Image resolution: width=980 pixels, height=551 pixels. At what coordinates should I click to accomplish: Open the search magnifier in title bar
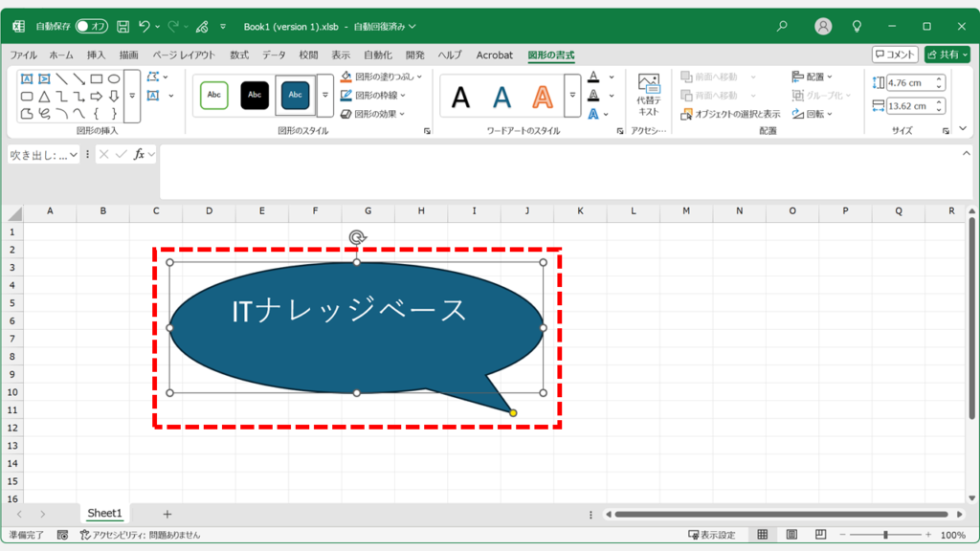pos(782,27)
